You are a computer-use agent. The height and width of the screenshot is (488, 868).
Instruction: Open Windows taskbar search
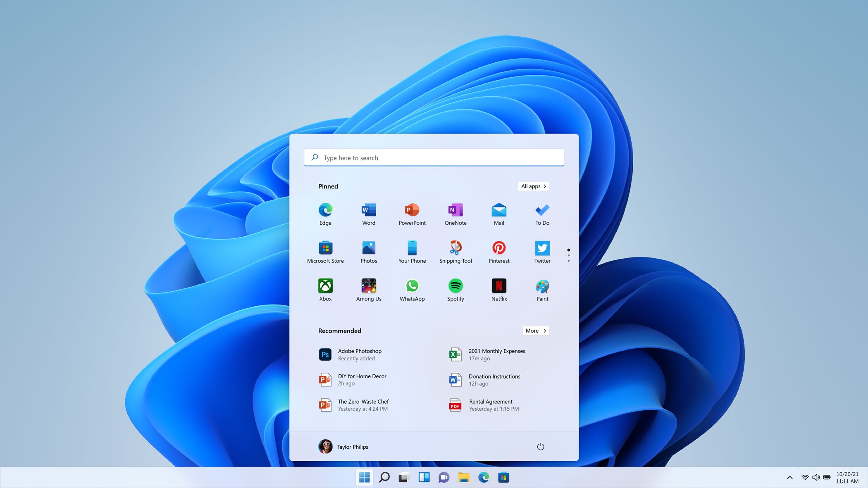click(384, 477)
